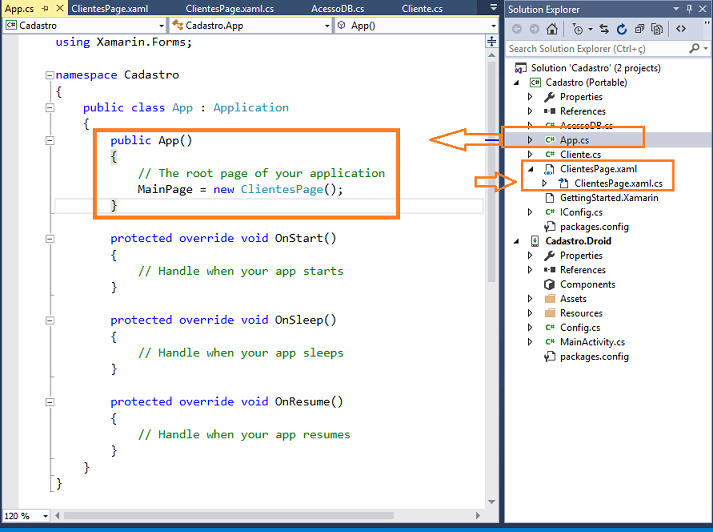Select MainActivity.cs in Solution Explorer
Image resolution: width=713 pixels, height=532 pixels.
594,342
